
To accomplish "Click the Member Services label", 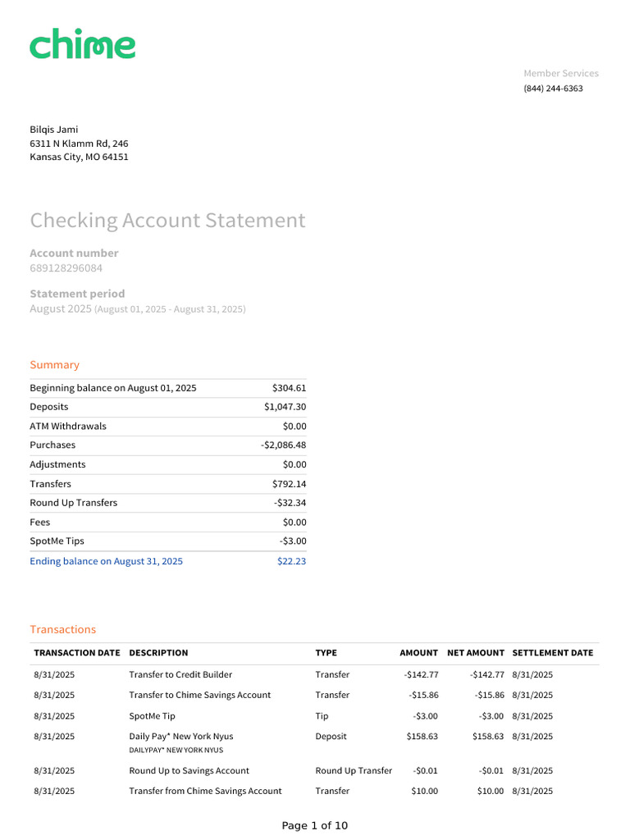I will pos(561,73).
